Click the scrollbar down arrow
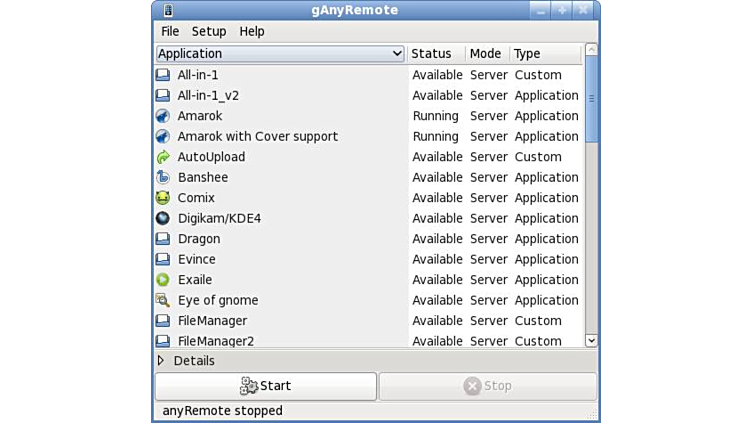The height and width of the screenshot is (423, 752). pos(591,340)
